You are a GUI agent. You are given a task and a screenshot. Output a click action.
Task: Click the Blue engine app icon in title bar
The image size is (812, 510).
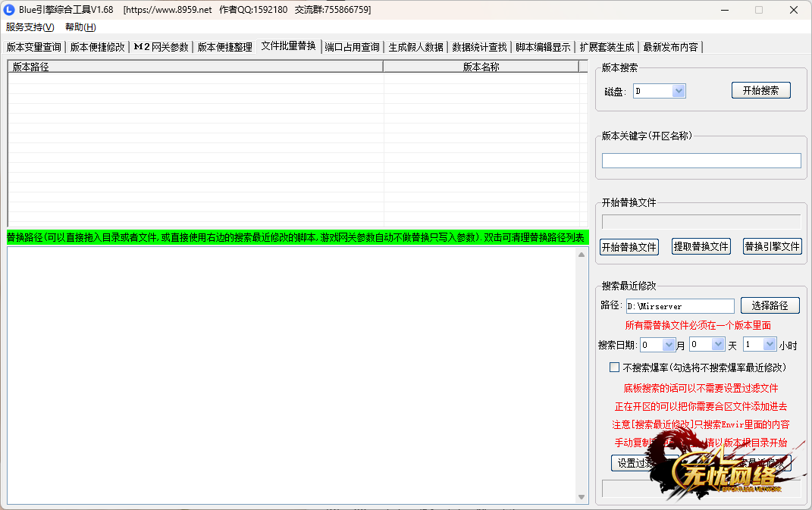pos(10,10)
